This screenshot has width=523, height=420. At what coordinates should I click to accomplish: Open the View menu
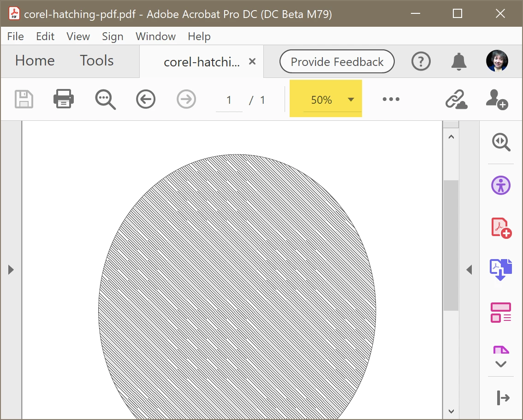pos(78,36)
